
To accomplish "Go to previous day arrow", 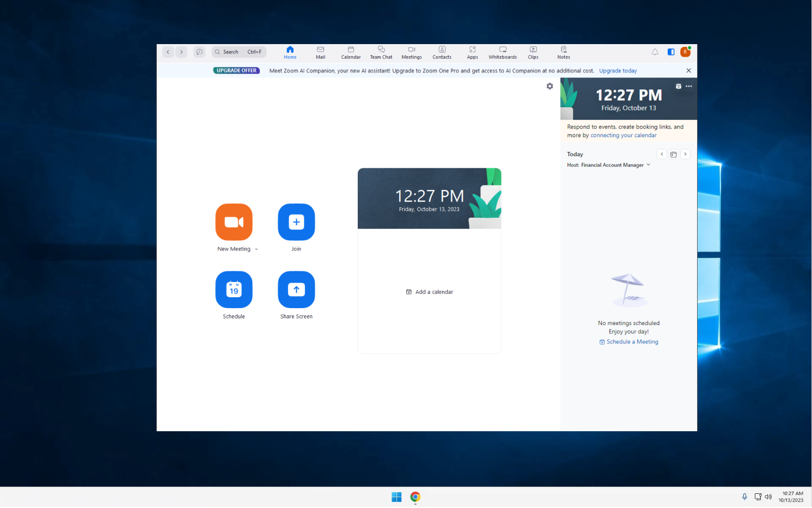I will (662, 155).
